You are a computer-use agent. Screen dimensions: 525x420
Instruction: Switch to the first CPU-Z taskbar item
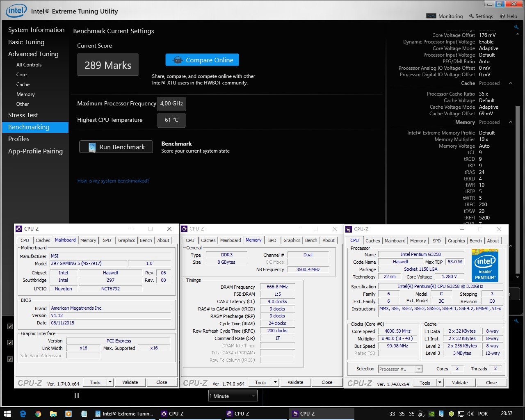tap(190, 414)
